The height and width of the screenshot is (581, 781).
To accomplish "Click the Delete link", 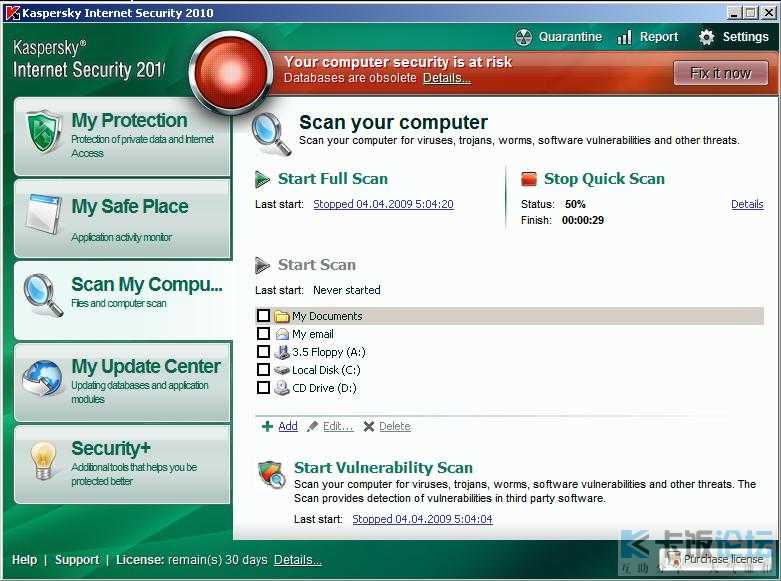I will (x=395, y=427).
